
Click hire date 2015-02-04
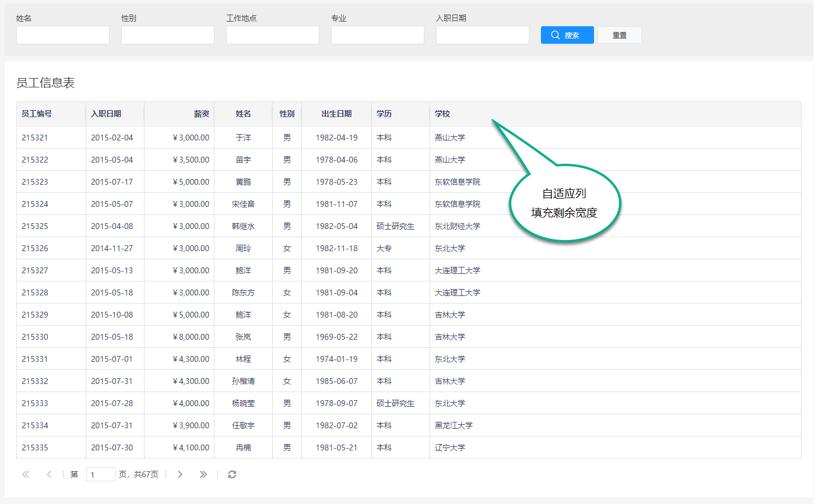click(x=112, y=138)
